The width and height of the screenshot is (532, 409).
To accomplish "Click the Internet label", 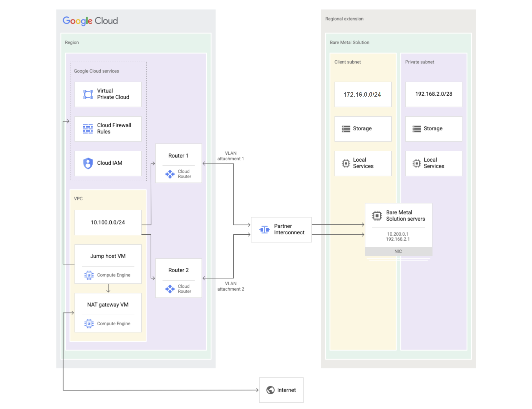I will [x=286, y=390].
